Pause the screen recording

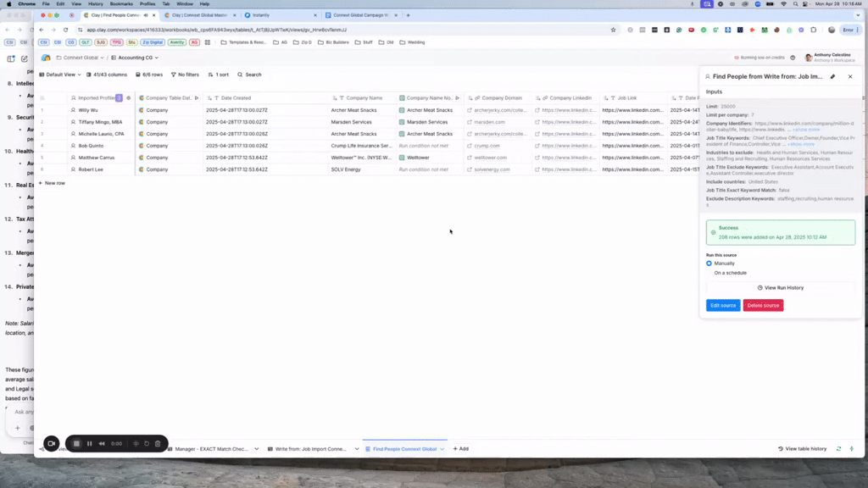click(89, 444)
